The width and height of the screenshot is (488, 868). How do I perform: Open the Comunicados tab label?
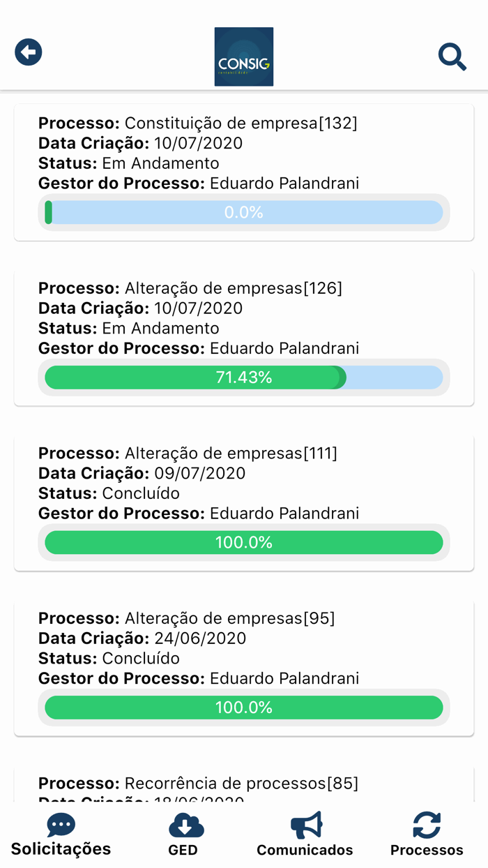pos(305,850)
